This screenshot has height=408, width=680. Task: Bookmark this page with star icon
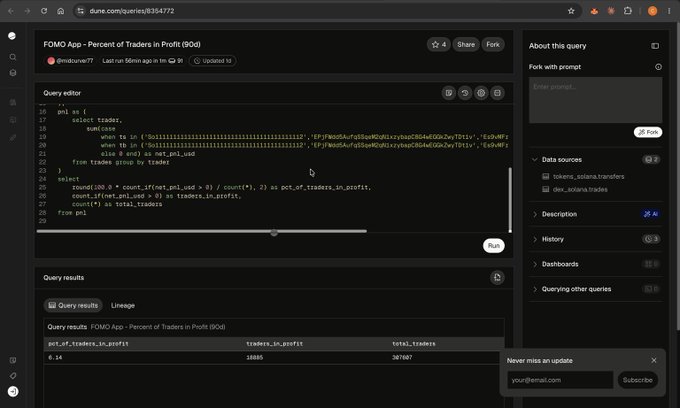coord(571,11)
